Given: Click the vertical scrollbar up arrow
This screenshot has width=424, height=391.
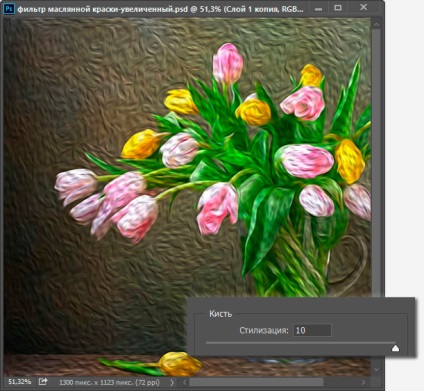Looking at the screenshot, I should (x=377, y=25).
